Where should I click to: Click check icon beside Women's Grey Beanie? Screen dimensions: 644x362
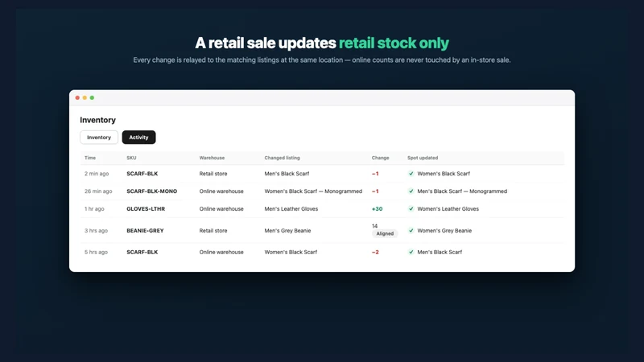[x=411, y=231]
